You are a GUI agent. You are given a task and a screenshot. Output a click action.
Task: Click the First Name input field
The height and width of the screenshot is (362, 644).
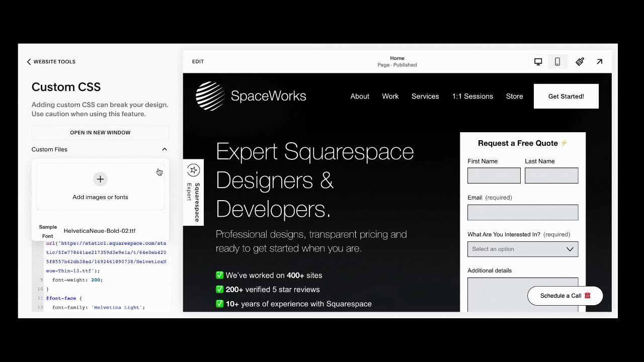coord(494,175)
